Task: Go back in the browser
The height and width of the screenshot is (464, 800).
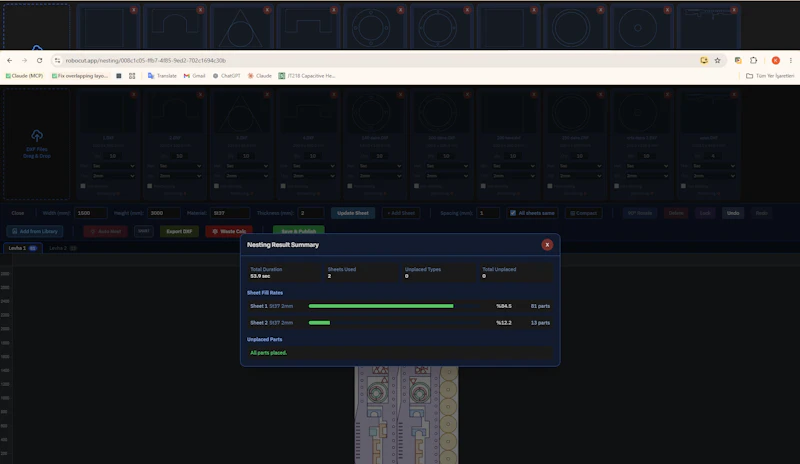Action: pyautogui.click(x=10, y=60)
